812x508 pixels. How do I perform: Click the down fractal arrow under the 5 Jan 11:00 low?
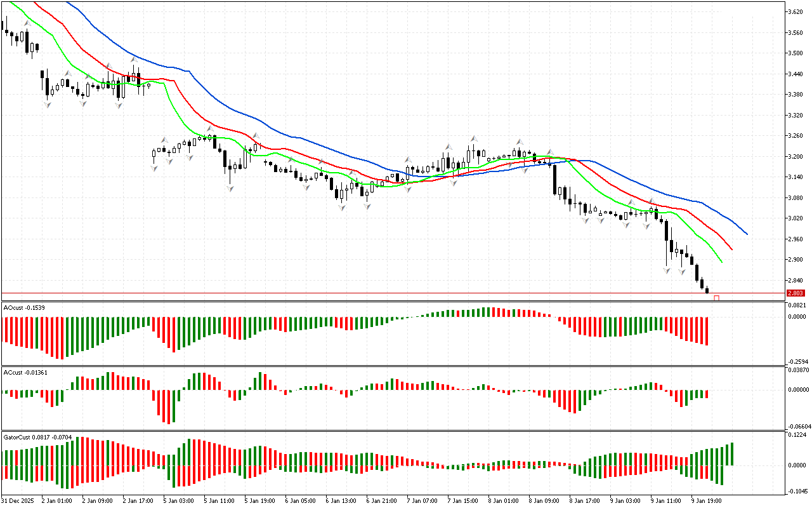click(x=230, y=189)
